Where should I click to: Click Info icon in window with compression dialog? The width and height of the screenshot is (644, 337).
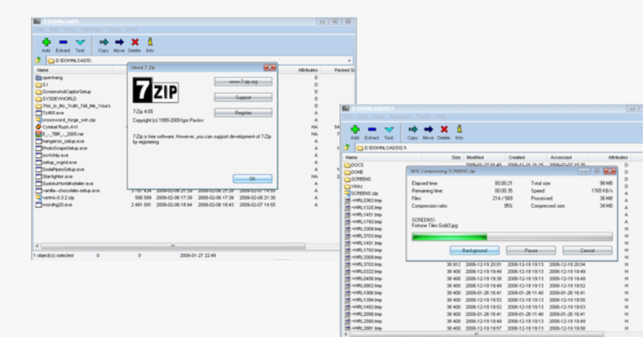(459, 130)
